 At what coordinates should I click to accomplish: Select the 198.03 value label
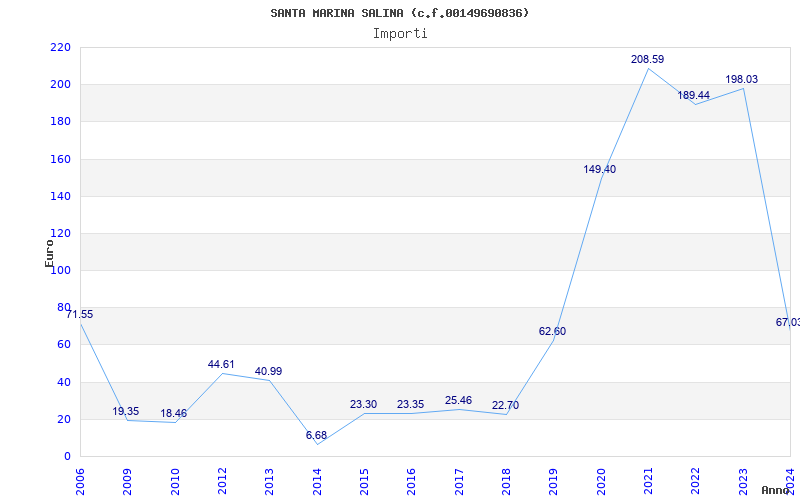742,79
